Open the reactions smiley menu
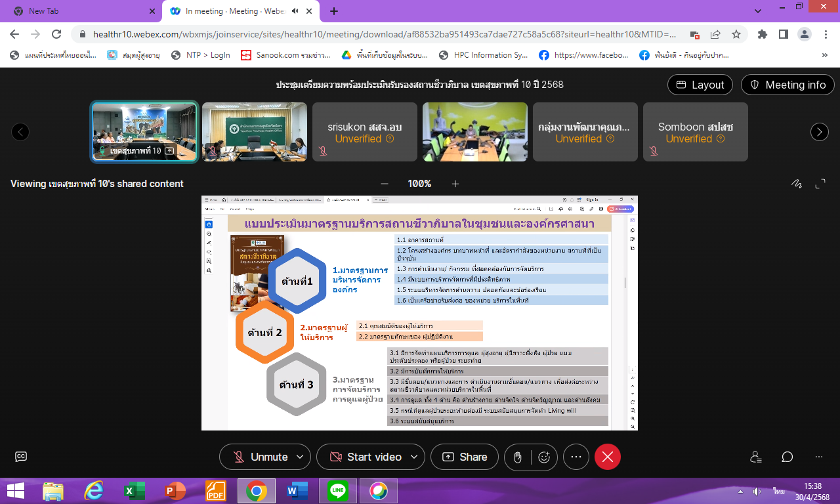 point(544,457)
